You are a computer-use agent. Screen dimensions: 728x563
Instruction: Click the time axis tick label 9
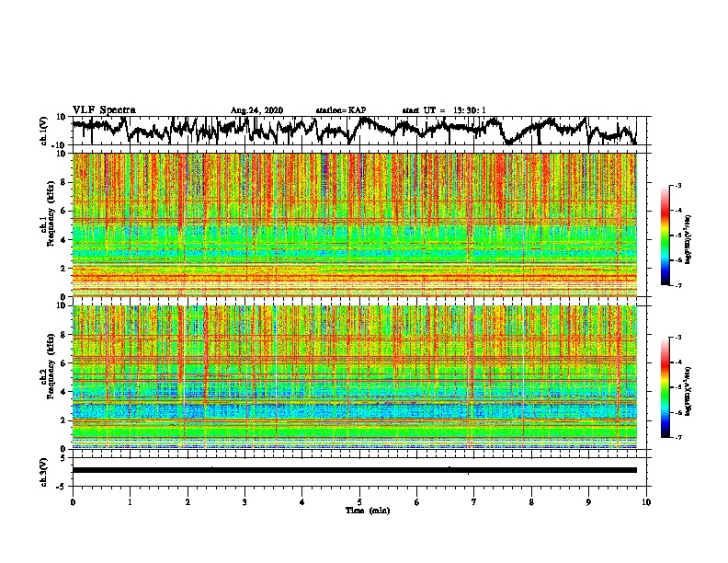(x=588, y=502)
